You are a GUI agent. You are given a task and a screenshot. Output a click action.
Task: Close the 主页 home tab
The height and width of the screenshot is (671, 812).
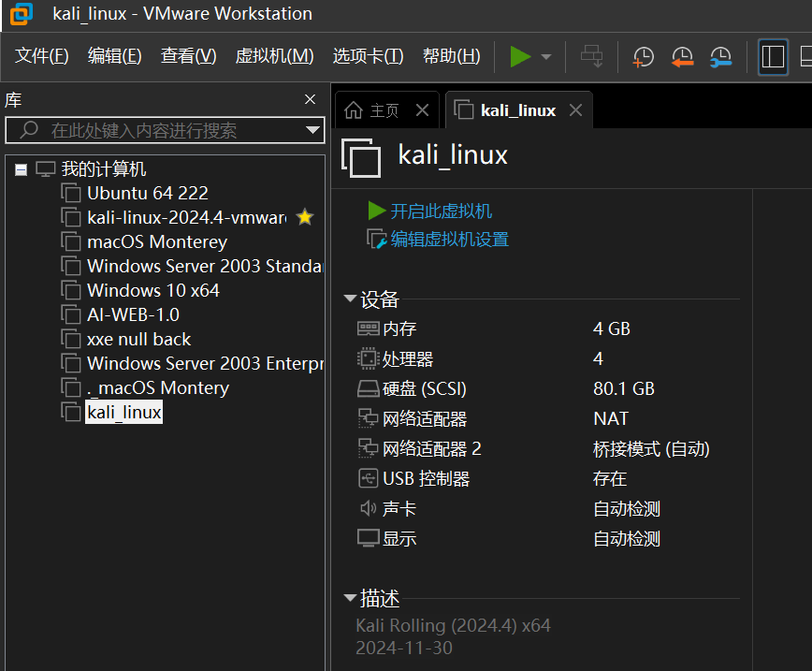click(423, 109)
